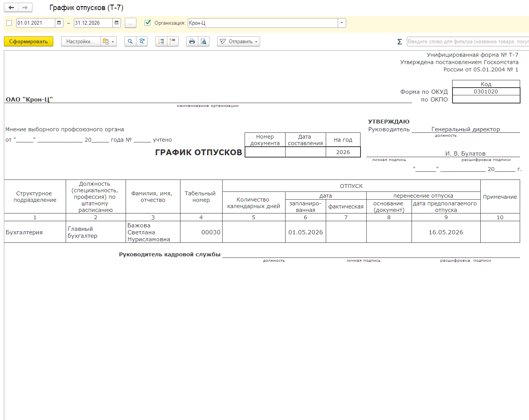Image resolution: width=529 pixels, height=420 pixels.
Task: Open calendar for start date 01.01.2021
Action: (59, 23)
